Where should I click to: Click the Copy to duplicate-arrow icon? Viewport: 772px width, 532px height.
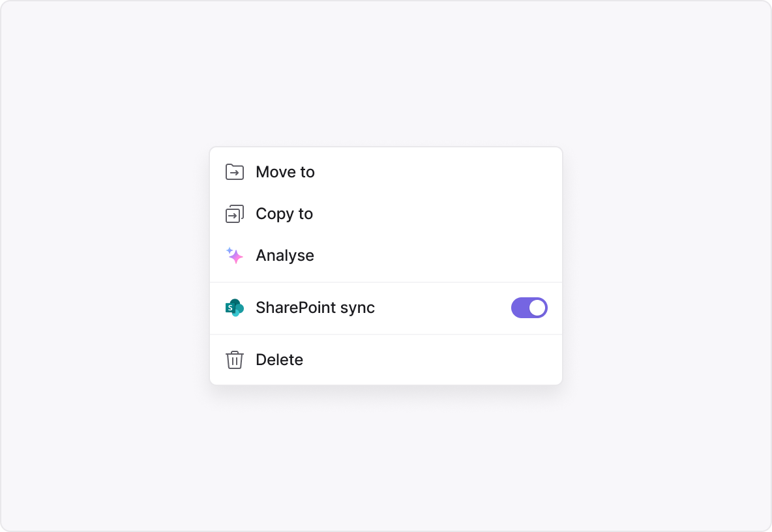tap(234, 214)
